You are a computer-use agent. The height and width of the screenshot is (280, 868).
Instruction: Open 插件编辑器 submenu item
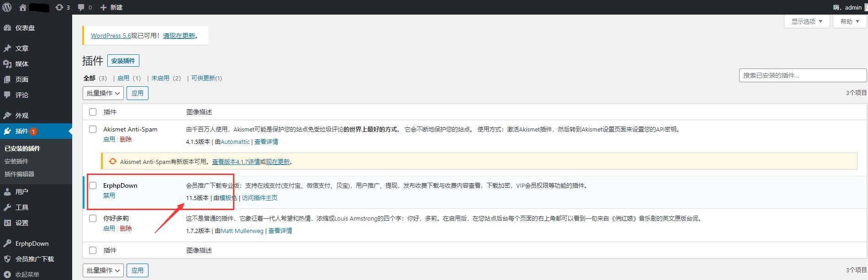coord(19,174)
